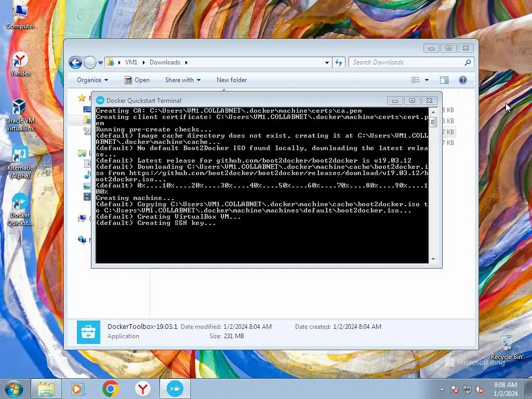Open the Windows Start menu

pos(14,389)
